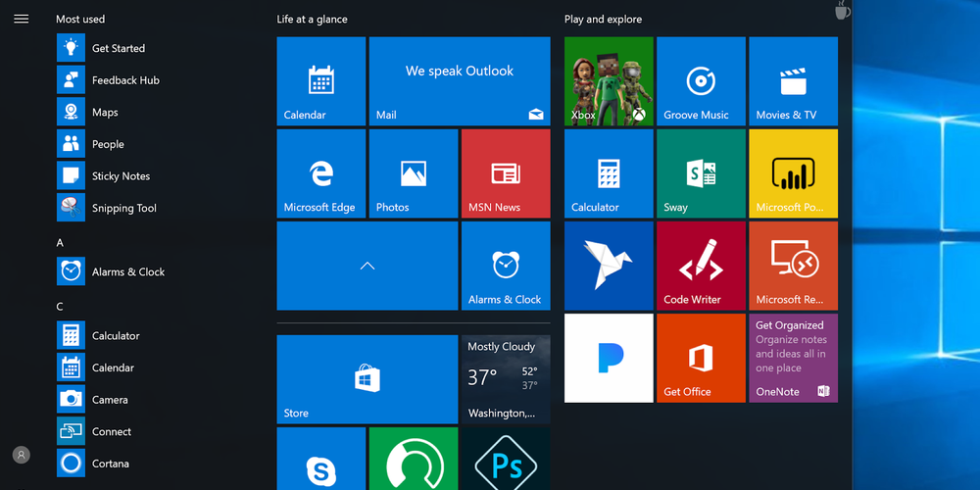This screenshot has height=490, width=980.
Task: Launch Camera from the app list
Action: tap(92, 399)
